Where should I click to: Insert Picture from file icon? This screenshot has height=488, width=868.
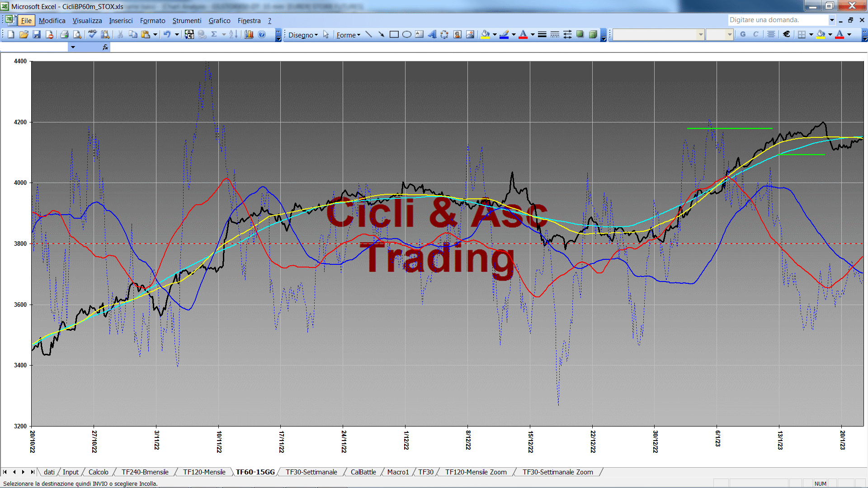coord(470,35)
